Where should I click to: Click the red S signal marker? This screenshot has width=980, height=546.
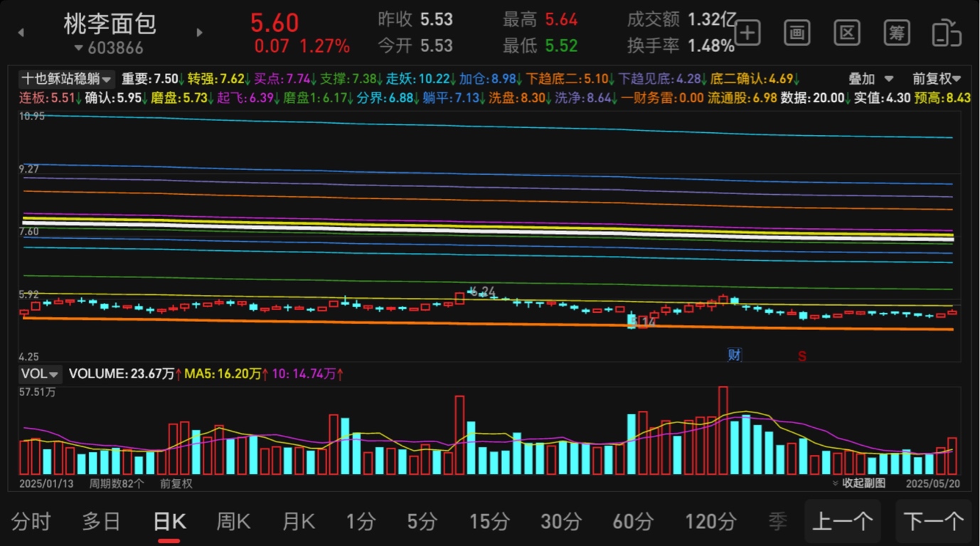pos(801,356)
